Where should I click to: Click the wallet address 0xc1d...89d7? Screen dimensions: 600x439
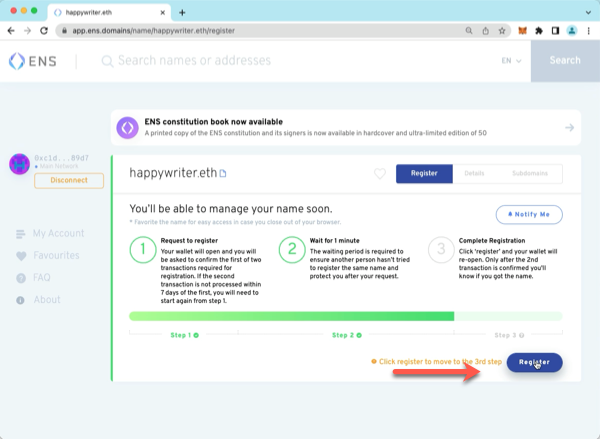(x=62, y=158)
